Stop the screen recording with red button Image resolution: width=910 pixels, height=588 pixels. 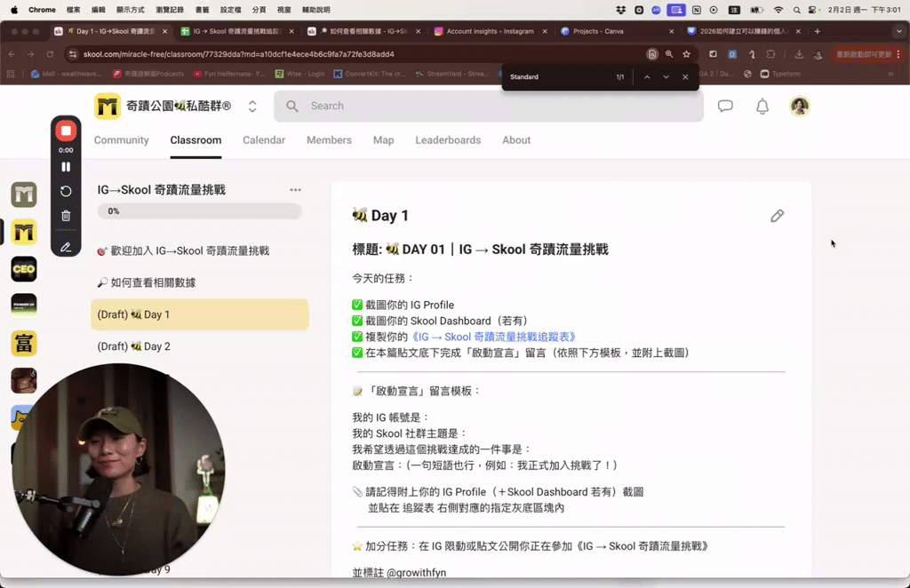coord(66,131)
